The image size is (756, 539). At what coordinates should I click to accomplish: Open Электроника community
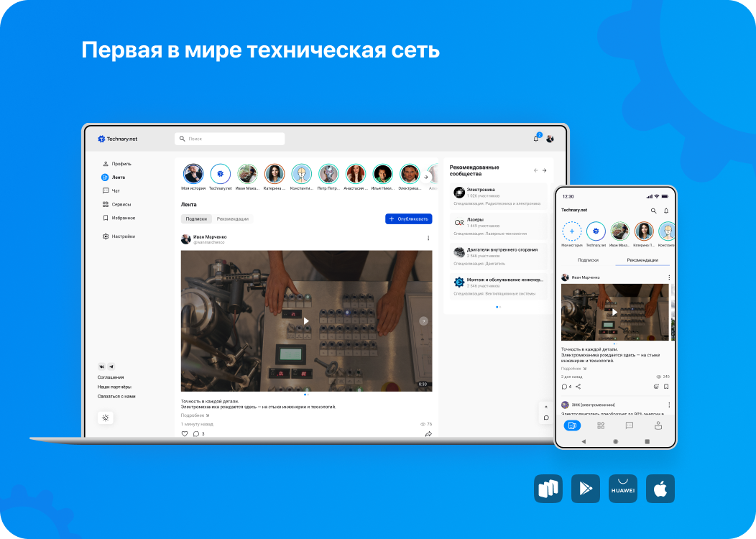tap(499, 195)
